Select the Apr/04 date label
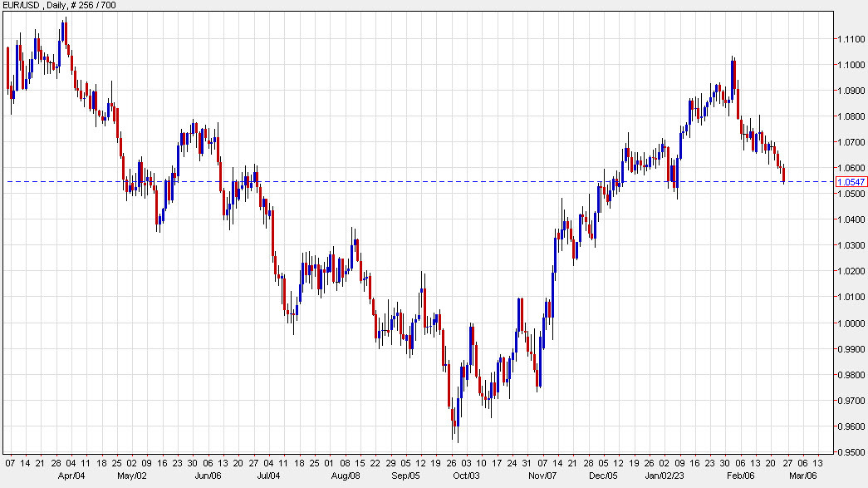Viewport: 868px width, 488px height. coord(71,476)
